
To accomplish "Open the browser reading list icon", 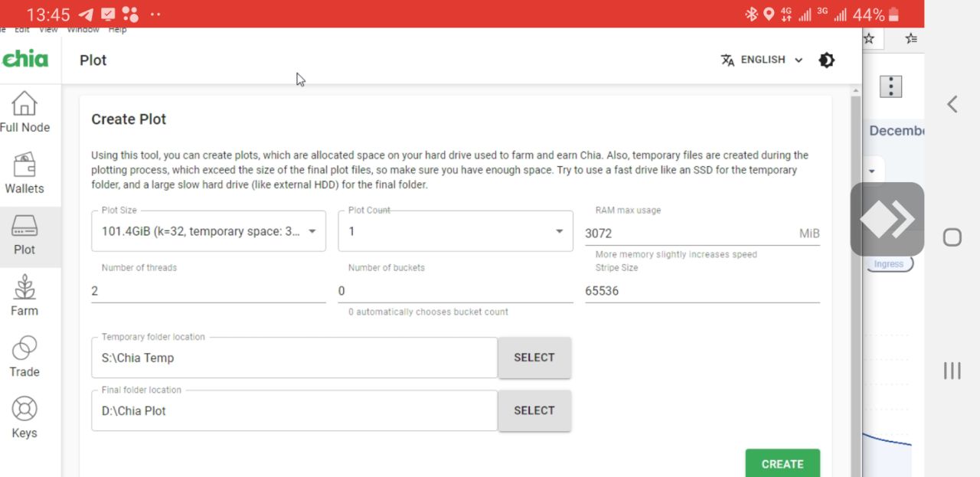I will coord(911,38).
